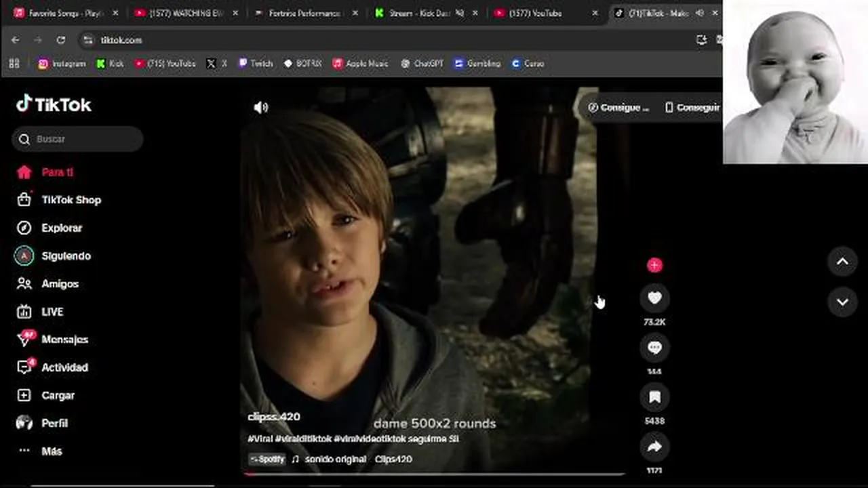868x488 pixels.
Task: Open the bookmarks apps grid icon
Action: point(14,63)
